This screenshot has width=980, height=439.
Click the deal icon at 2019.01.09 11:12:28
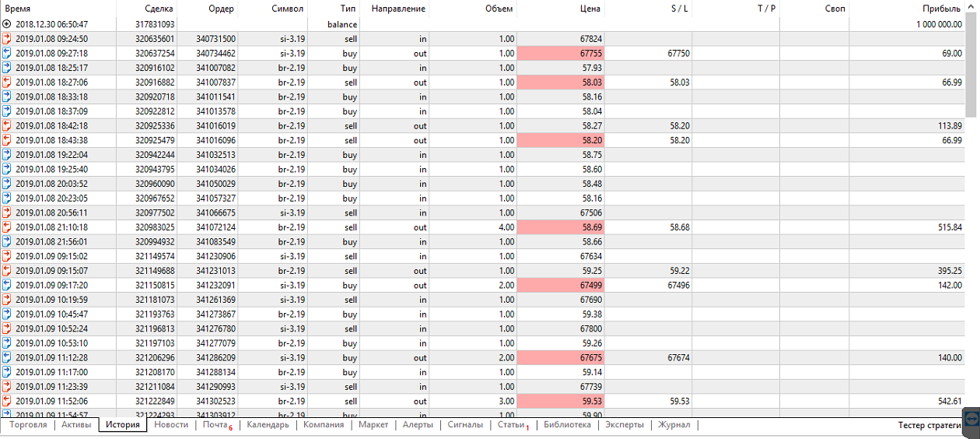7,358
